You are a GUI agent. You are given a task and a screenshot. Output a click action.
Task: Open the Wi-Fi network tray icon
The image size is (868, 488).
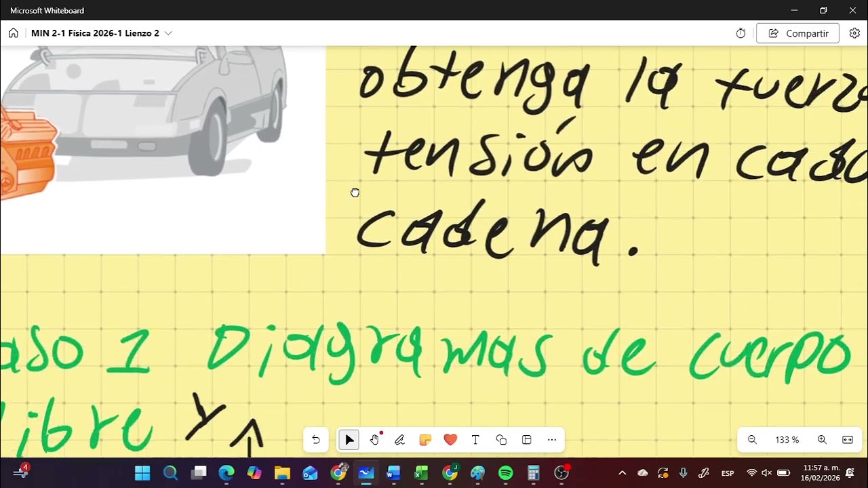coord(751,473)
